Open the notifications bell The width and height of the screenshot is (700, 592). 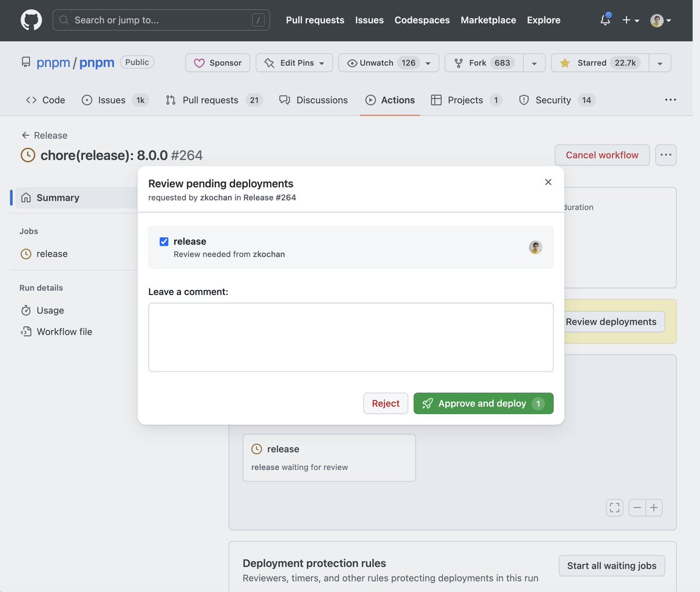click(x=605, y=20)
